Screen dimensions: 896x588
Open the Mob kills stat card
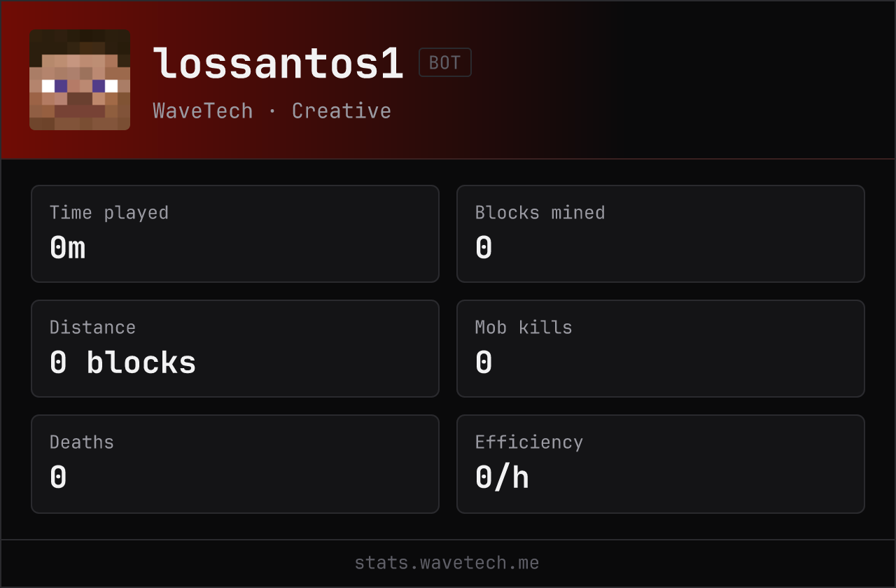click(x=661, y=349)
